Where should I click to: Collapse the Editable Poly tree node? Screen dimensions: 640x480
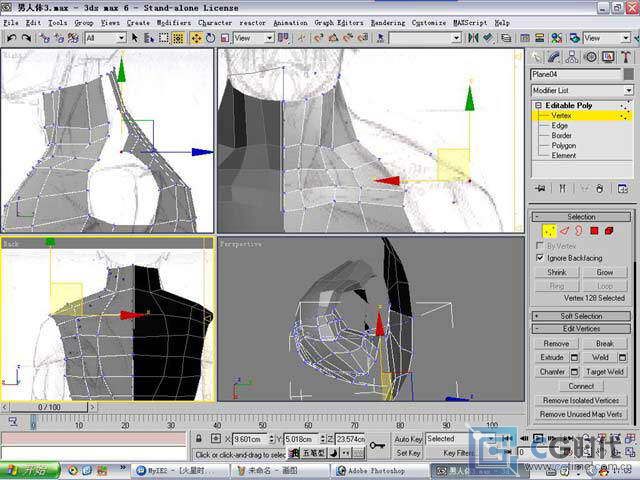538,105
